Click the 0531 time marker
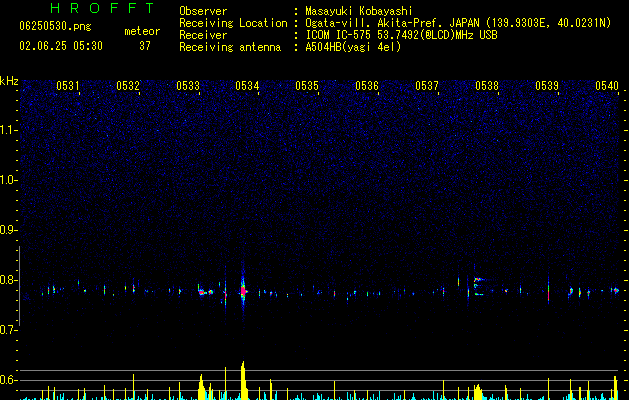Image resolution: width=629 pixels, height=400 pixels. (x=68, y=86)
